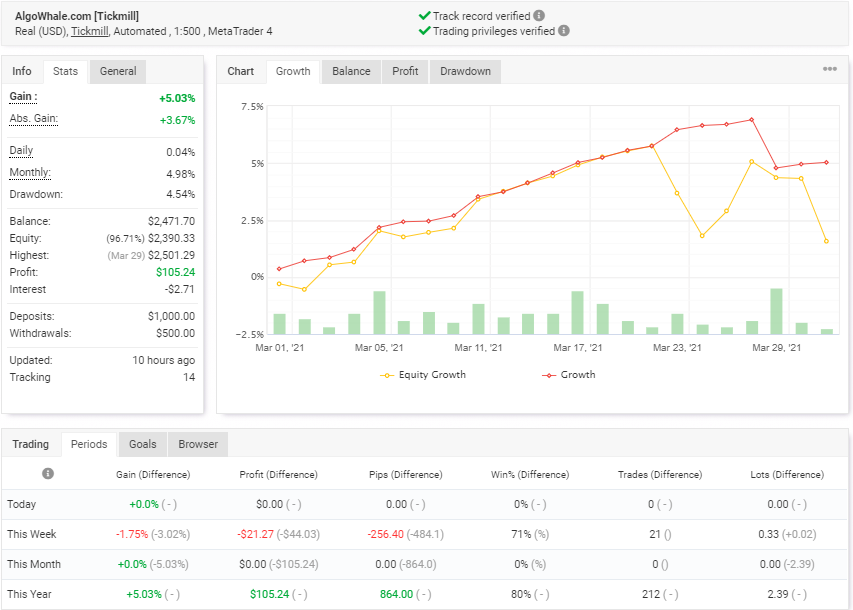The height and width of the screenshot is (610, 853).
Task: Open the Tickmill broker link
Action: (90, 31)
